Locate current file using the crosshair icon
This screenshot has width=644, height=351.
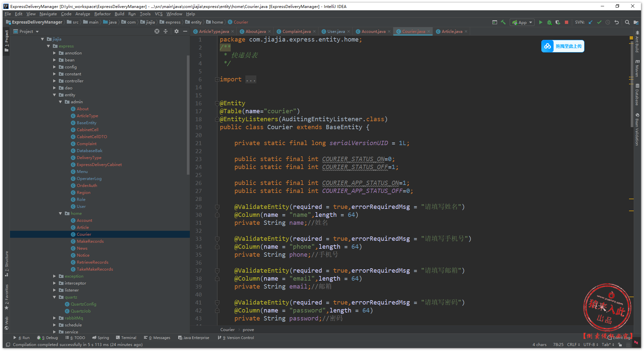click(157, 31)
